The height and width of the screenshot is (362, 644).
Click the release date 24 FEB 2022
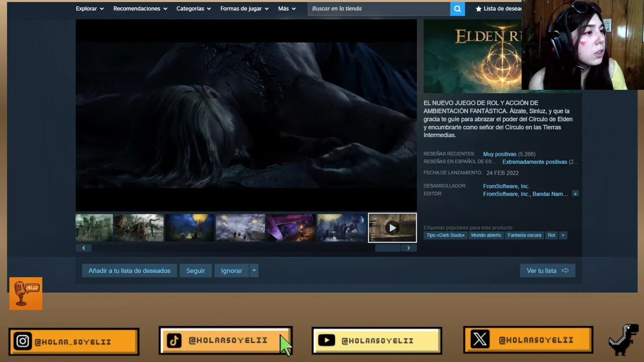(502, 173)
